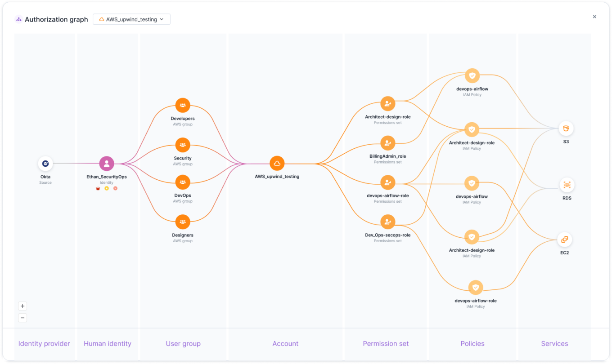This screenshot has height=364, width=612.
Task: Click the yellow star badge below the identity
Action: [107, 188]
